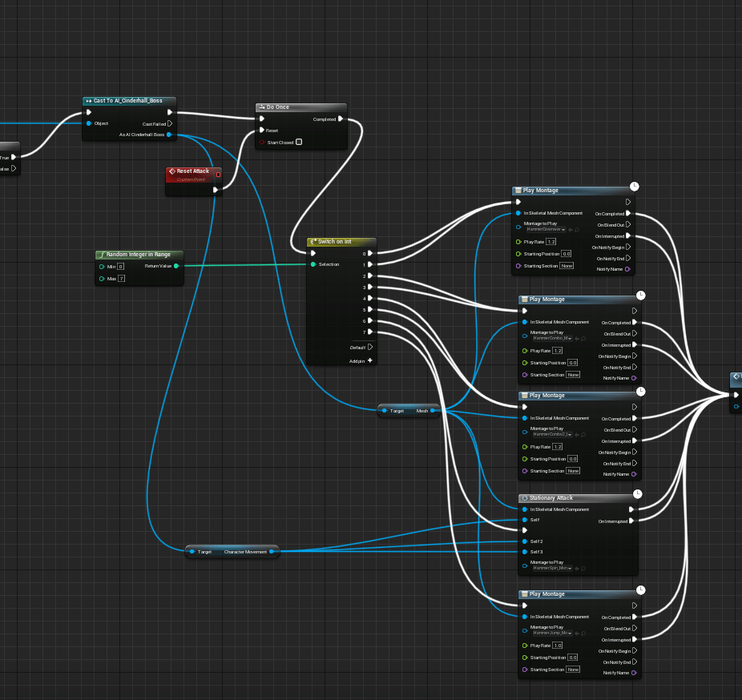This screenshot has width=742, height=700.
Task: Click the Default output pin on Switch on Int
Action: [x=370, y=348]
